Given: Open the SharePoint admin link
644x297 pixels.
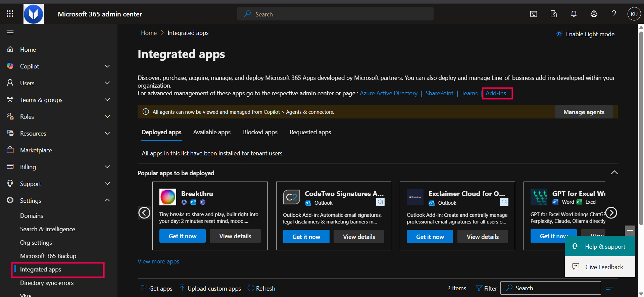Looking at the screenshot, I should coord(439,93).
